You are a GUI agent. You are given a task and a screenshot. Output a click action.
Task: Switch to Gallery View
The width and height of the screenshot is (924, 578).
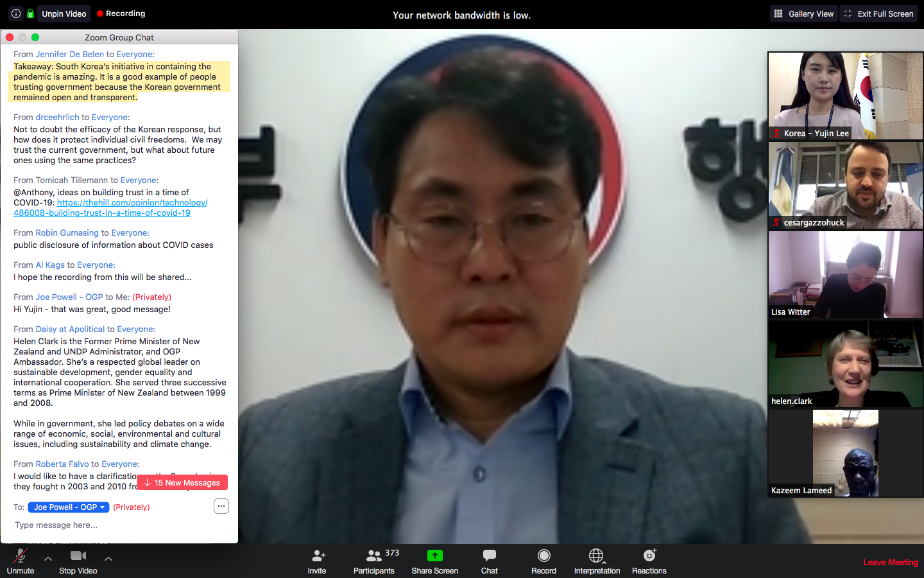point(804,13)
